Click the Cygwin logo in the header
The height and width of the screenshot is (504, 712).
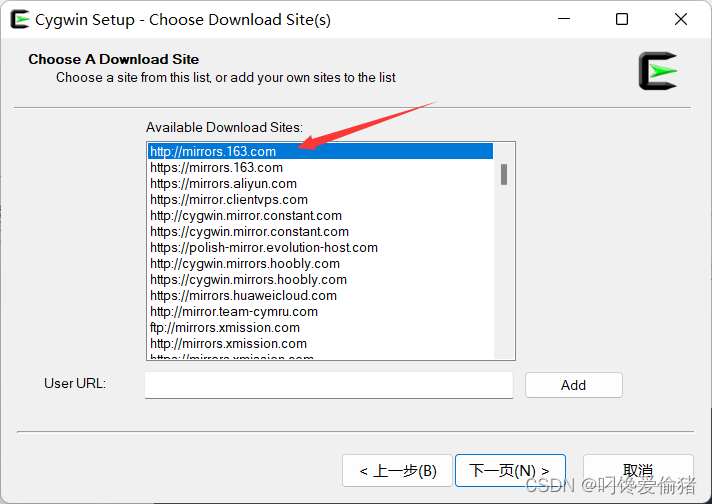(x=658, y=71)
